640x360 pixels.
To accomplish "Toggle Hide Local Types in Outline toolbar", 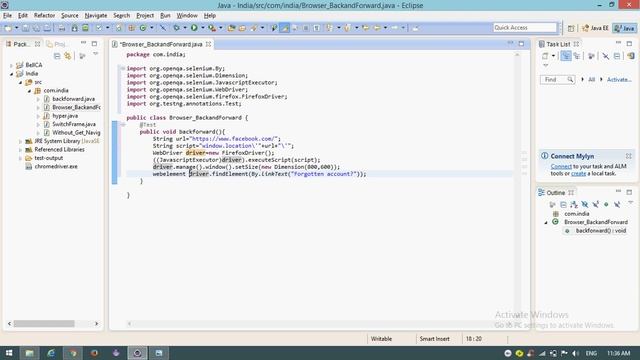I will click(617, 204).
